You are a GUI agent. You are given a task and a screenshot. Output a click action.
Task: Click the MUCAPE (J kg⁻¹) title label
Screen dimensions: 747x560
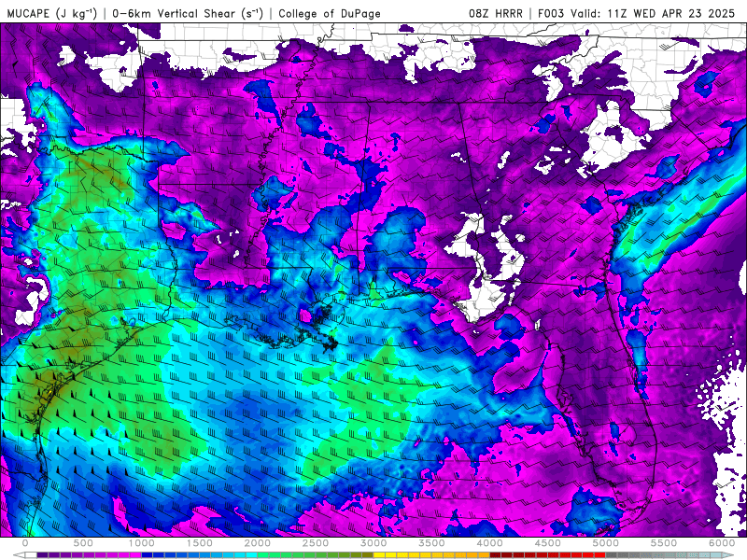(52, 13)
